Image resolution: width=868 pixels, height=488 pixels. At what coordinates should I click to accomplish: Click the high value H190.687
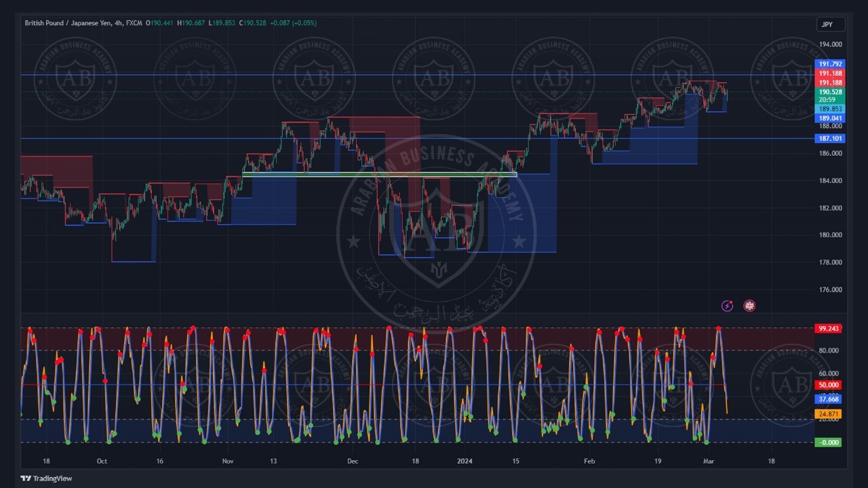pos(191,23)
